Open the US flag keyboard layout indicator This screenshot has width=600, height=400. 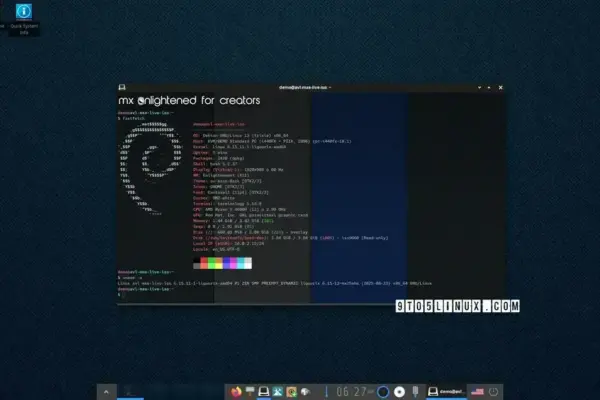pos(477,392)
